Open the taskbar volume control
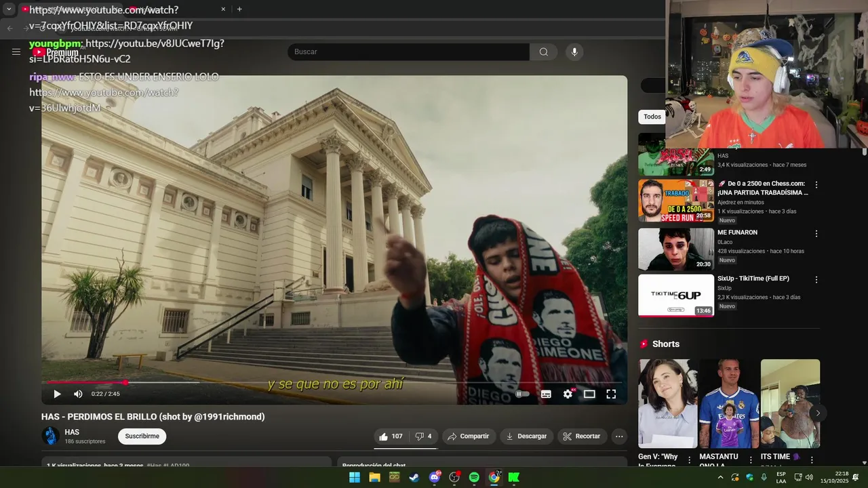The width and height of the screenshot is (868, 488). tap(809, 477)
